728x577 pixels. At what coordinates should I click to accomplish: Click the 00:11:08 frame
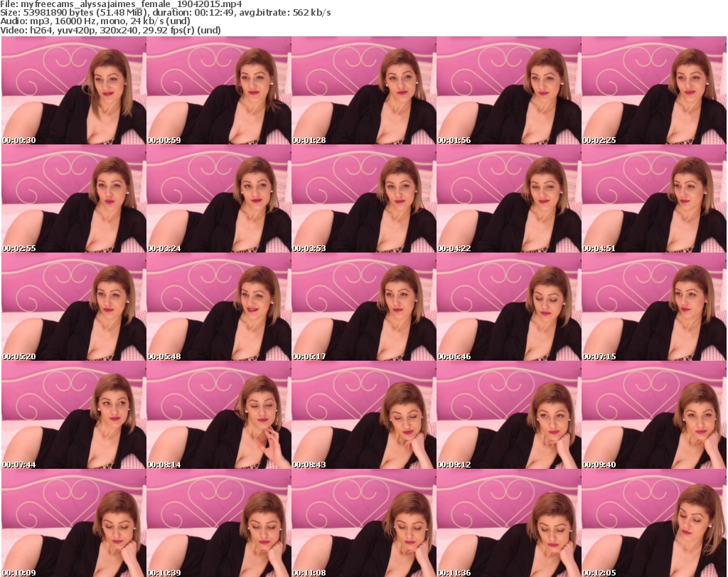point(363,523)
